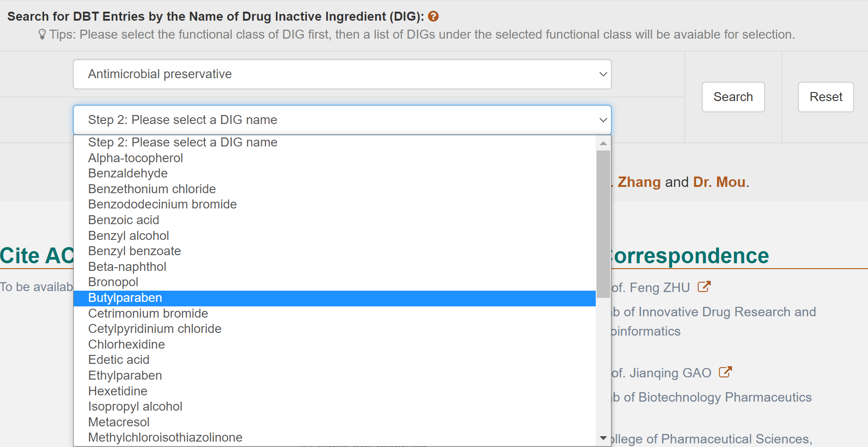Open the Dr. Mou link
The width and height of the screenshot is (868, 447).
(x=719, y=182)
